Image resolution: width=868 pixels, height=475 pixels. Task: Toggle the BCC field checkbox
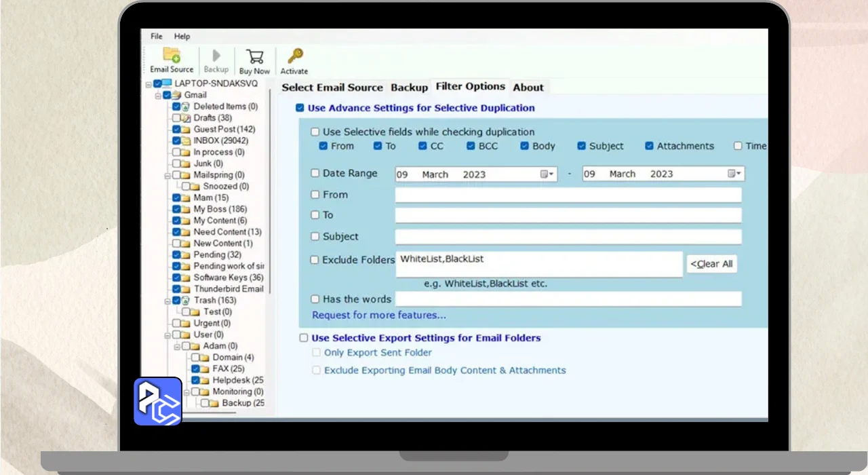click(x=471, y=146)
